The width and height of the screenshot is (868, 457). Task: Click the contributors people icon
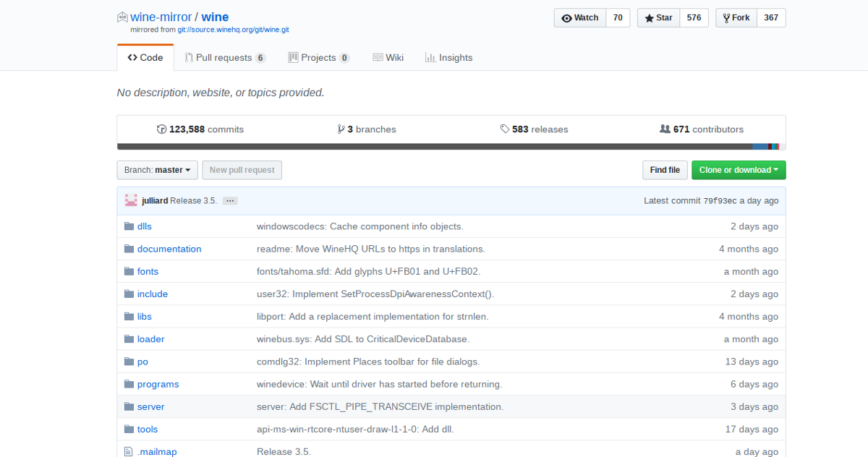(x=665, y=129)
